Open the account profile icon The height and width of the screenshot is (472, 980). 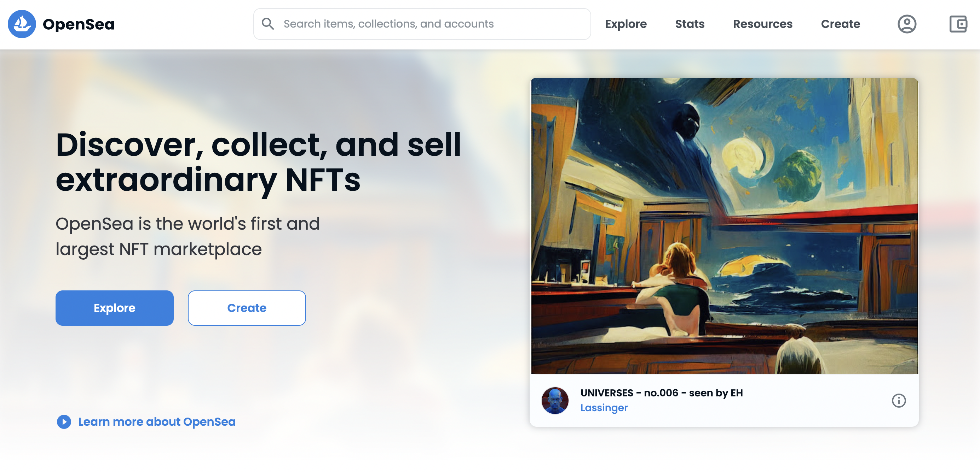point(906,24)
